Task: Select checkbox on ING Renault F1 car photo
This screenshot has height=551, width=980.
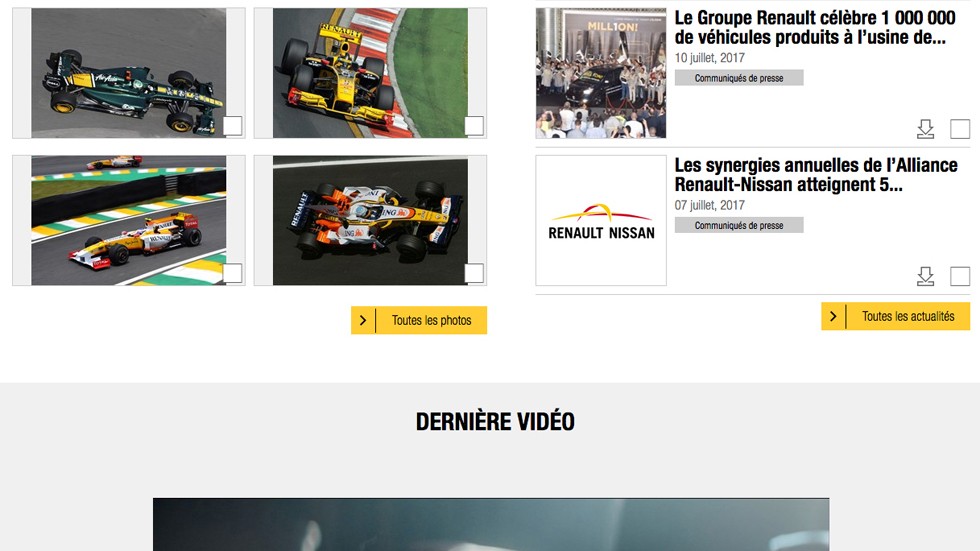Action: [x=474, y=273]
